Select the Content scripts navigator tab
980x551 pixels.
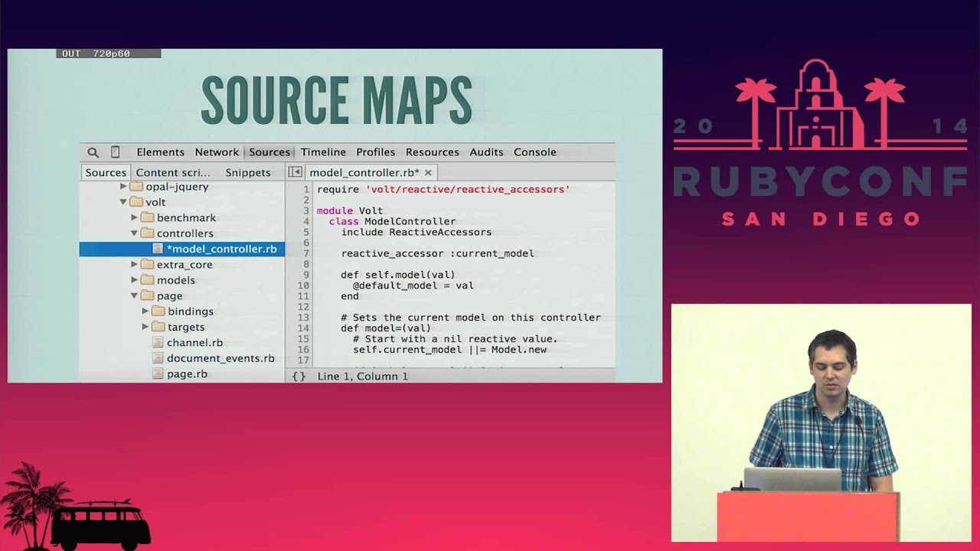click(x=173, y=173)
